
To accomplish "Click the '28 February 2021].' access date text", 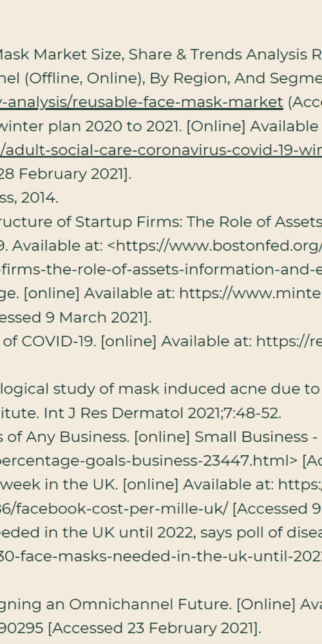I will coord(66,174).
